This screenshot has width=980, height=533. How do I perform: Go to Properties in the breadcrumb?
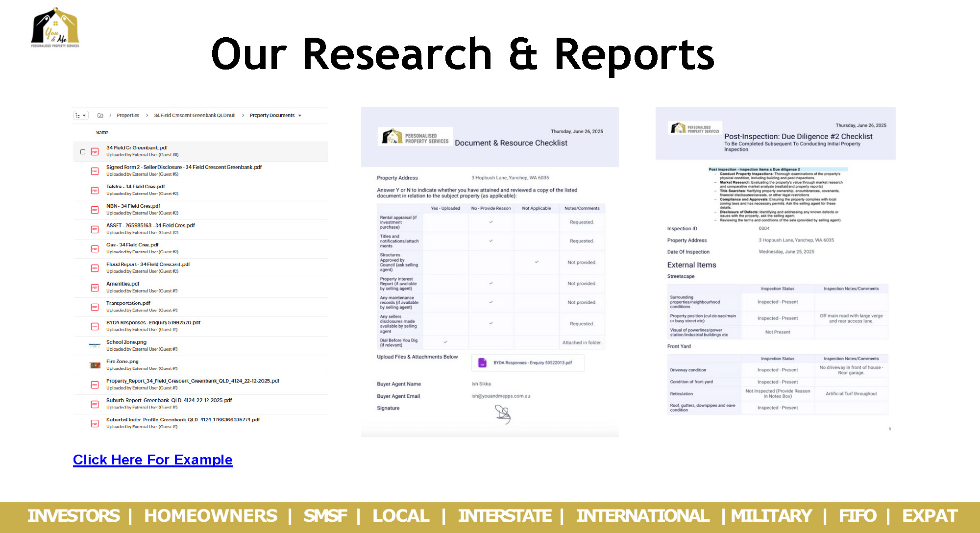(x=128, y=116)
